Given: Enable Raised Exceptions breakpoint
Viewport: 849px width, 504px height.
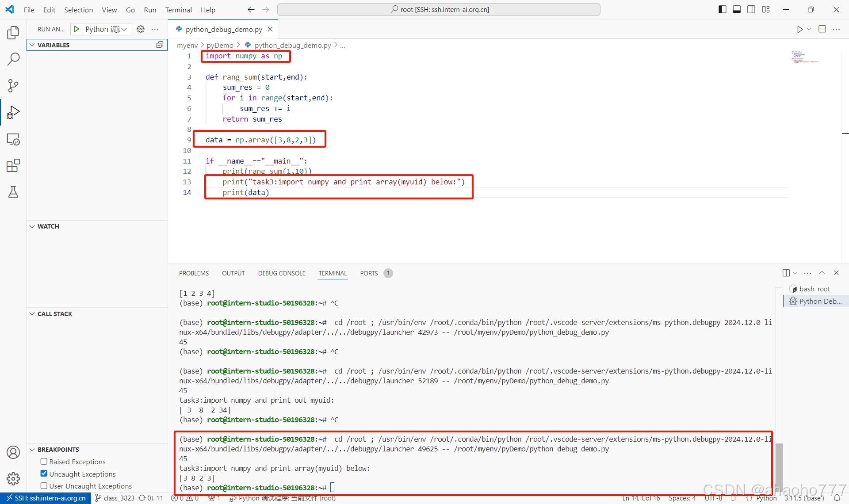Looking at the screenshot, I should click(x=44, y=461).
